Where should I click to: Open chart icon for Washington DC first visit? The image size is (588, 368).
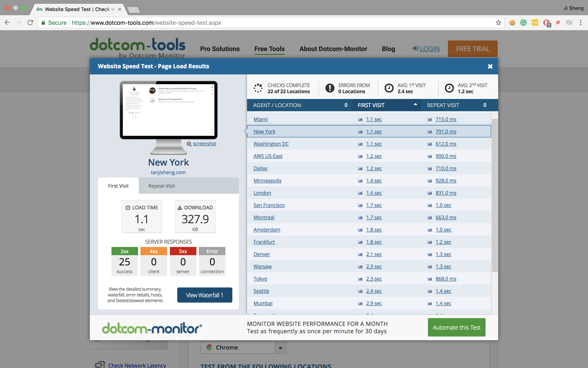pyautogui.click(x=360, y=144)
